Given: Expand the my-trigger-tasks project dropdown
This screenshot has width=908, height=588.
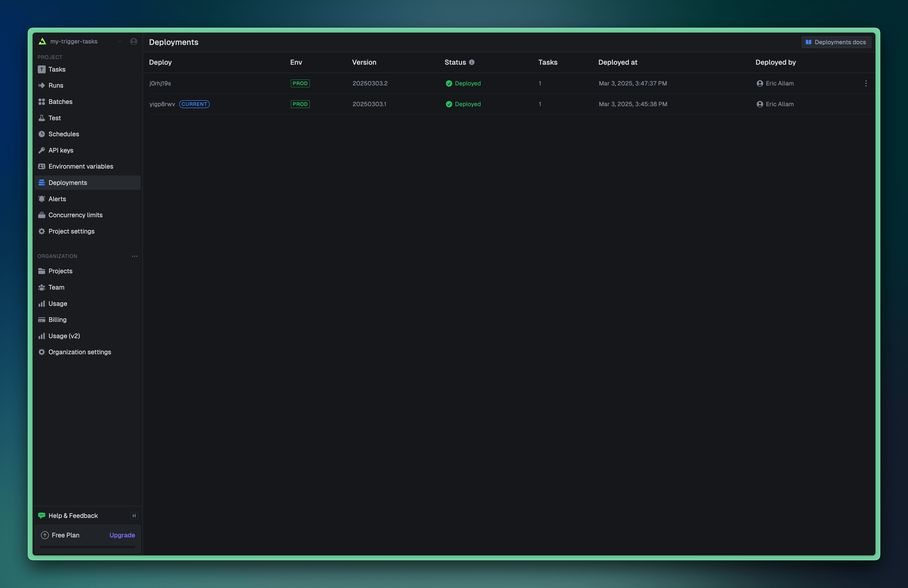Looking at the screenshot, I should click(120, 41).
